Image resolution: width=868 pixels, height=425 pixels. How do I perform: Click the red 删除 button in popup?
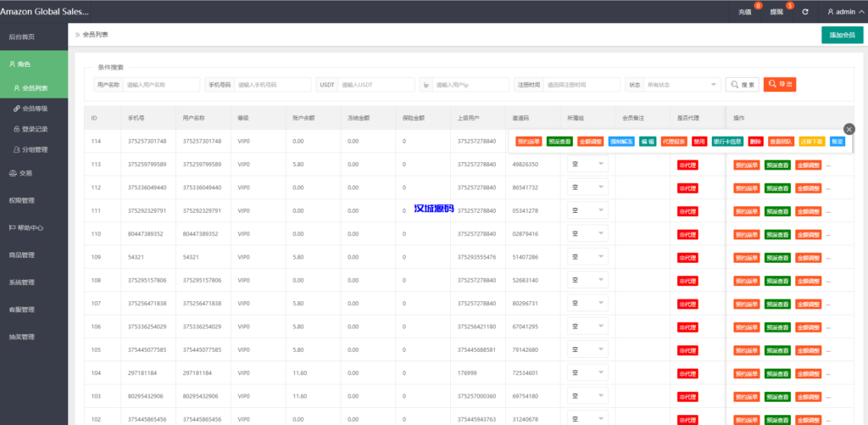tap(755, 142)
